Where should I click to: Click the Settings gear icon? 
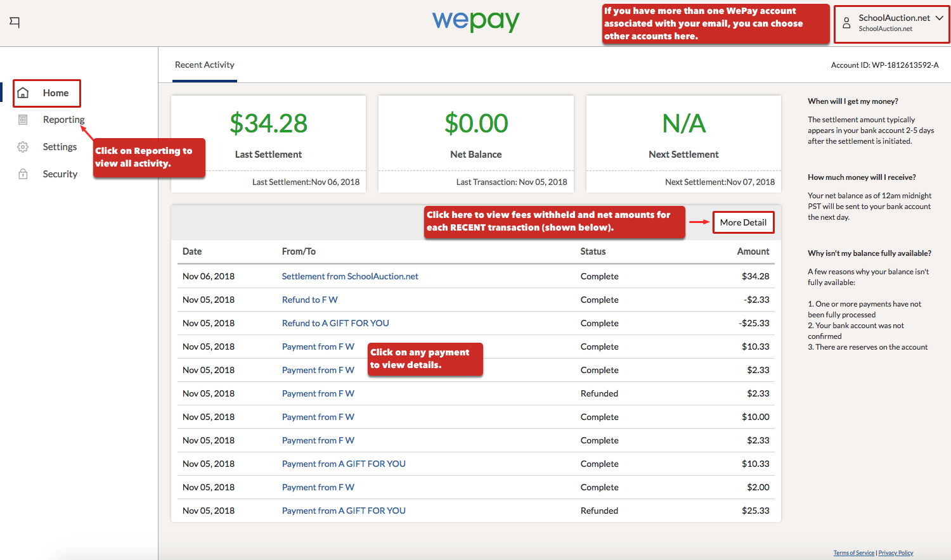tap(23, 146)
